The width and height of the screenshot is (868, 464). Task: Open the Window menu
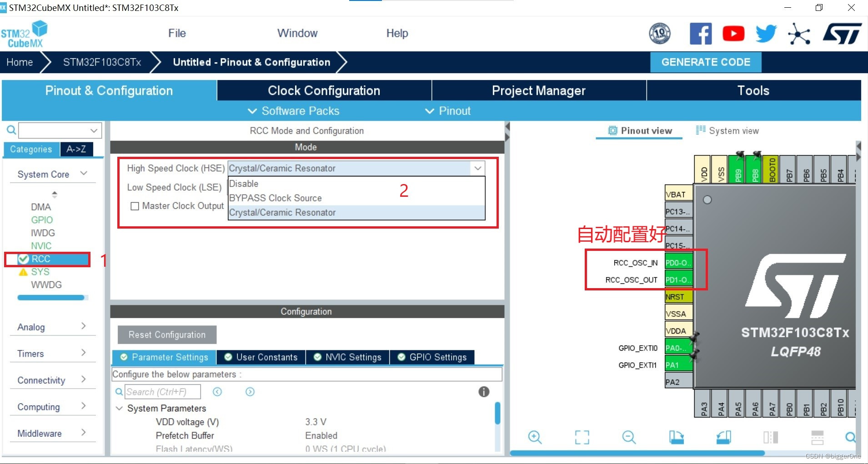click(297, 33)
